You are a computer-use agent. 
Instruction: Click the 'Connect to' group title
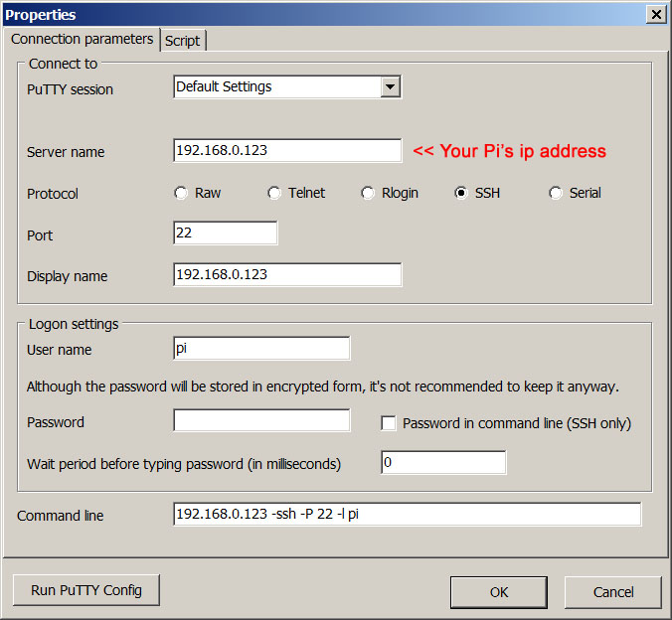63,64
